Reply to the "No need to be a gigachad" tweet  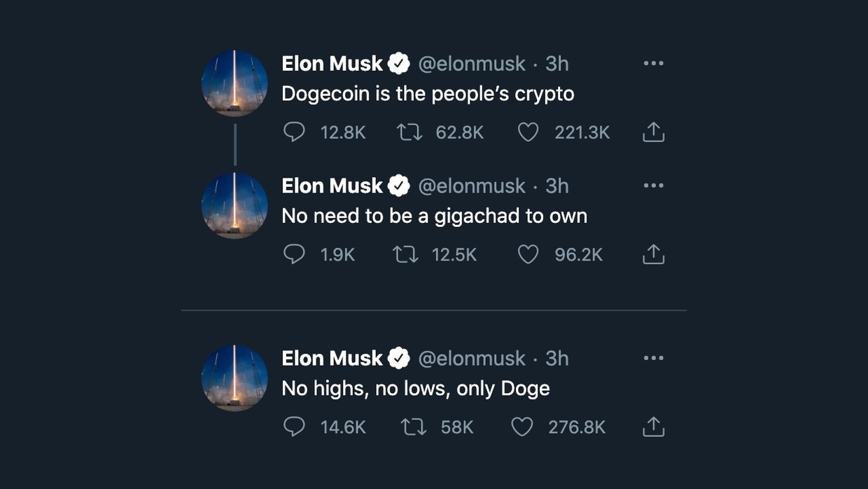pyautogui.click(x=294, y=254)
